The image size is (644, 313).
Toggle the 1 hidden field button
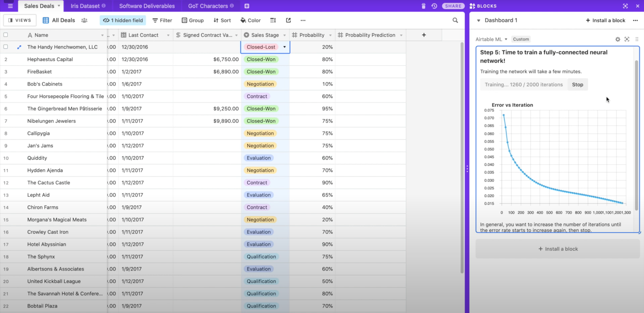click(123, 20)
